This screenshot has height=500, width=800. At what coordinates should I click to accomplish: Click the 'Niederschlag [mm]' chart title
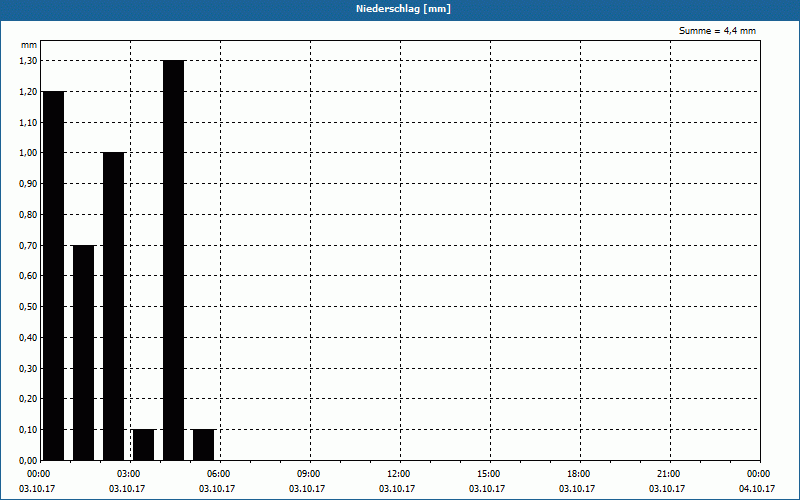pos(403,9)
